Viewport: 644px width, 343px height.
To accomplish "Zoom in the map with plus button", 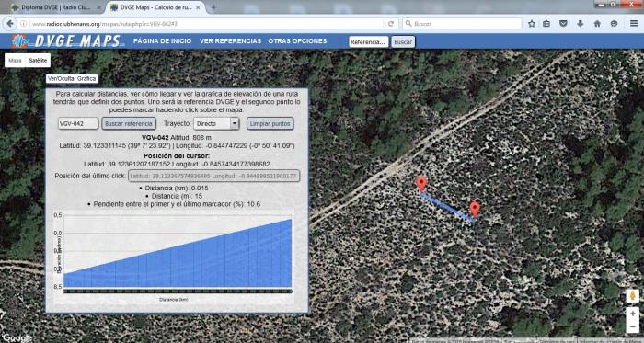I will click(x=633, y=314).
